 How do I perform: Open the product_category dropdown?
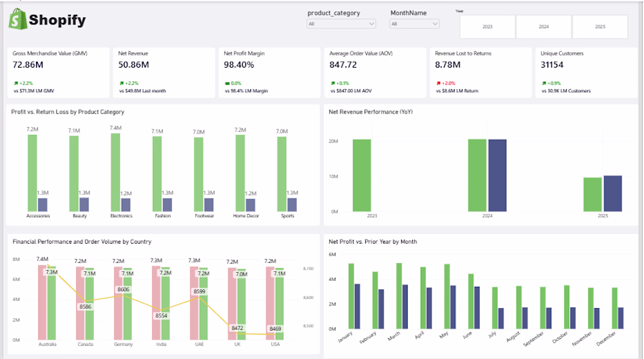tap(341, 24)
